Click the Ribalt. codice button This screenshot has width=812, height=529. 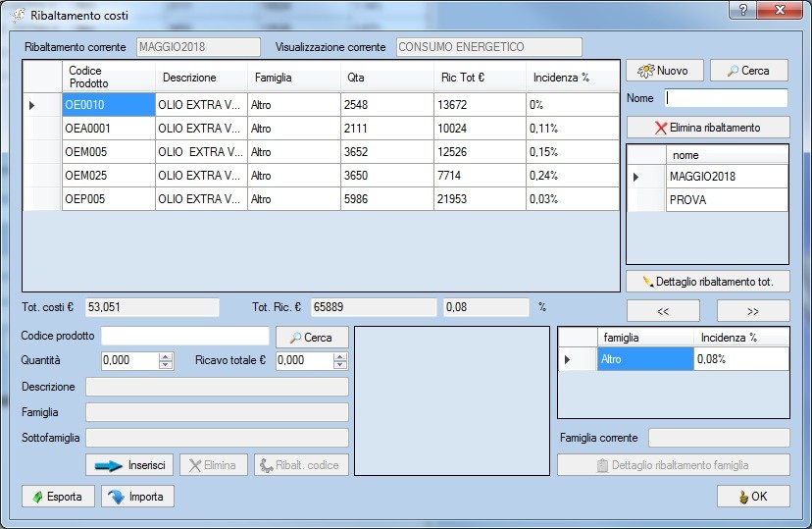click(x=301, y=465)
